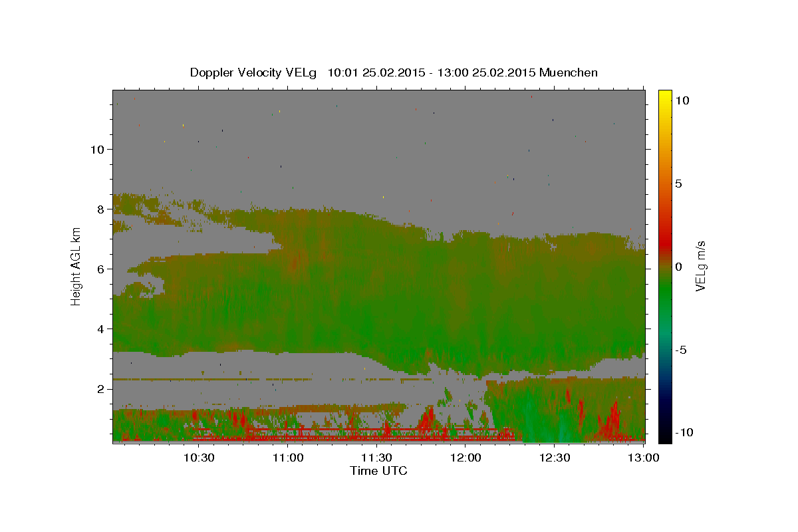Click the end time '13:00 25.02.2015' in title
798x532 pixels.
485,72
